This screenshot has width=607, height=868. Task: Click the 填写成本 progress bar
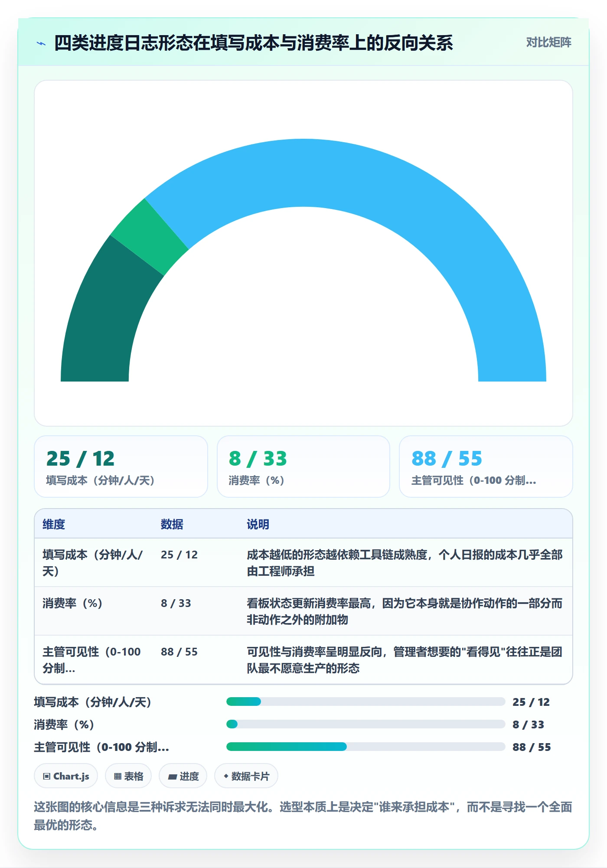366,702
